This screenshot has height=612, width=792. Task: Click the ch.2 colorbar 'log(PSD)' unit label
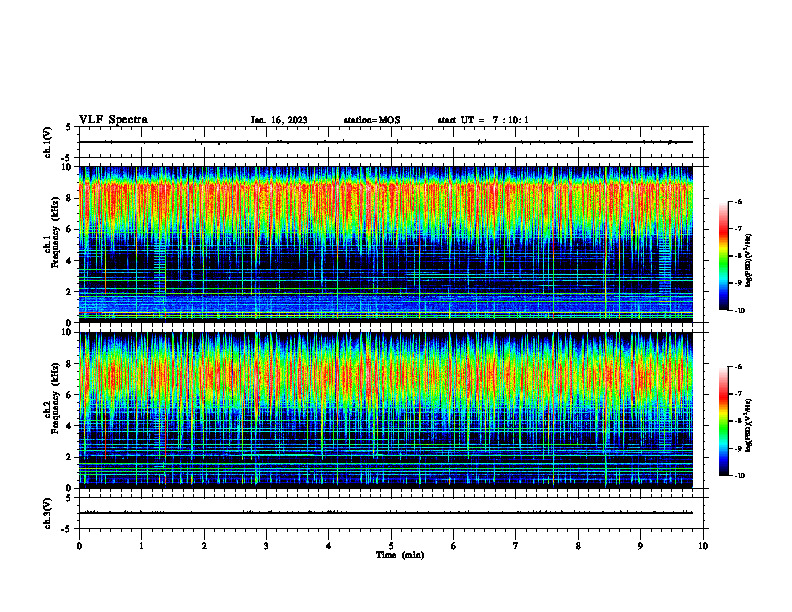(x=749, y=425)
